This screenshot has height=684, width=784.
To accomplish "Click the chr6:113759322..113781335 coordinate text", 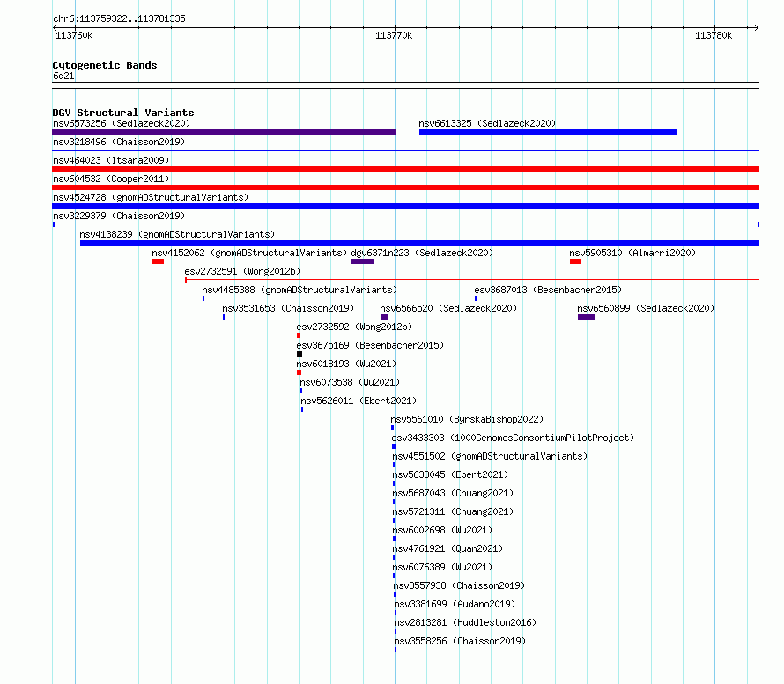I will tap(119, 19).
